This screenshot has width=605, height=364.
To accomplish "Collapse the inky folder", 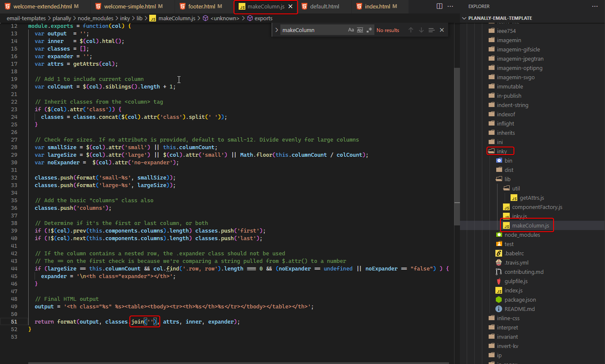I will tap(502, 151).
